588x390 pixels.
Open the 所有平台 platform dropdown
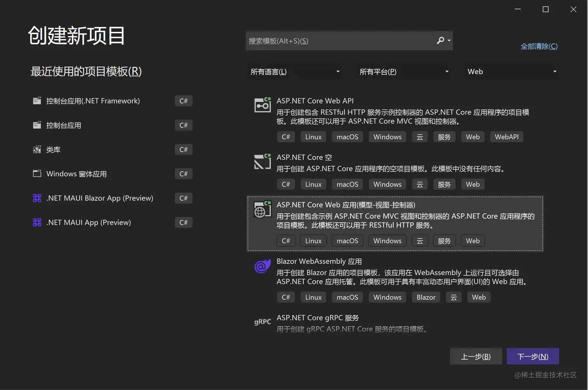(403, 71)
